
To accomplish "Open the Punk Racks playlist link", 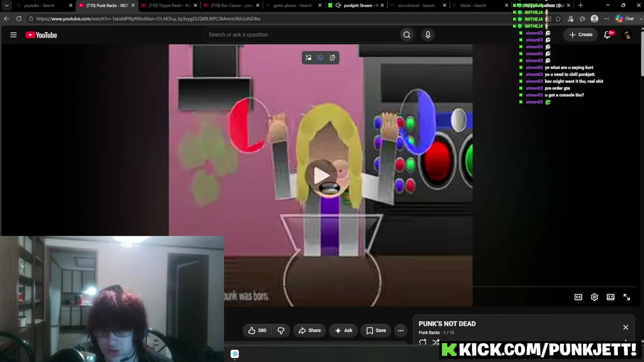I will click(x=429, y=333).
